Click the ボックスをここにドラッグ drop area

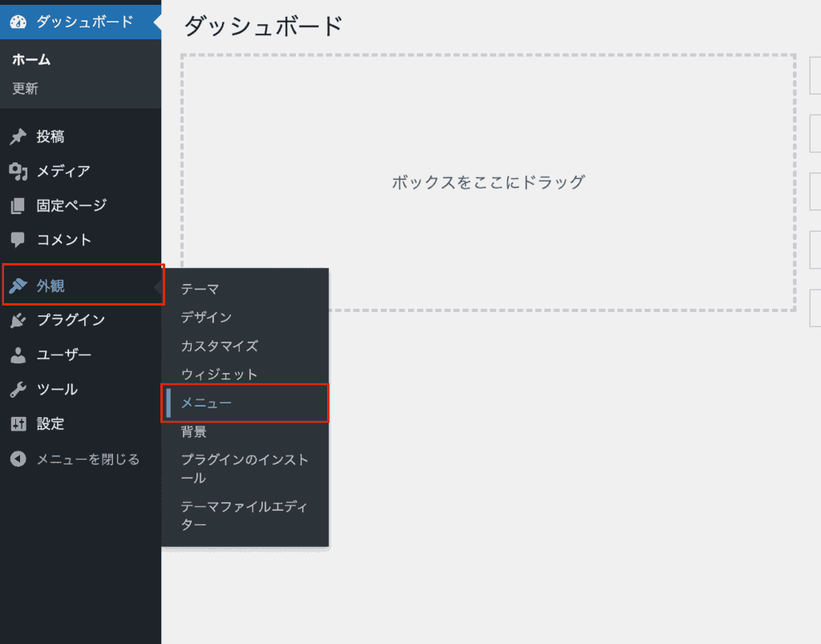click(487, 182)
